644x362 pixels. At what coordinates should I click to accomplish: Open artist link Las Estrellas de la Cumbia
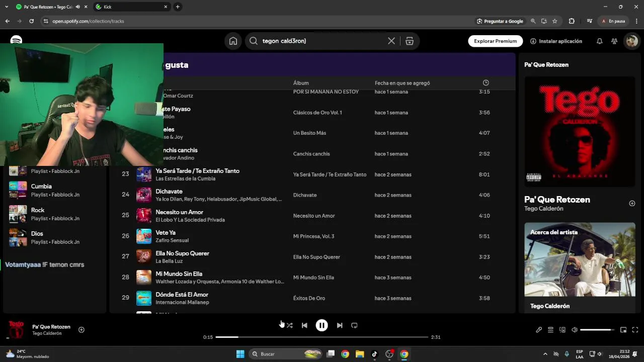point(185,178)
